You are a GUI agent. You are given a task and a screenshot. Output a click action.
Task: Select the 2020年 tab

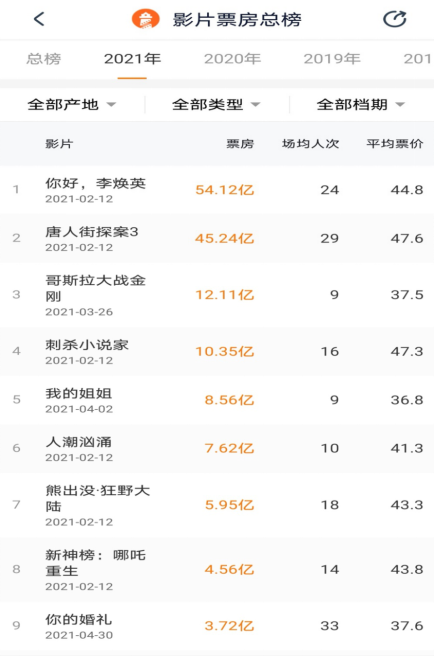pos(232,59)
